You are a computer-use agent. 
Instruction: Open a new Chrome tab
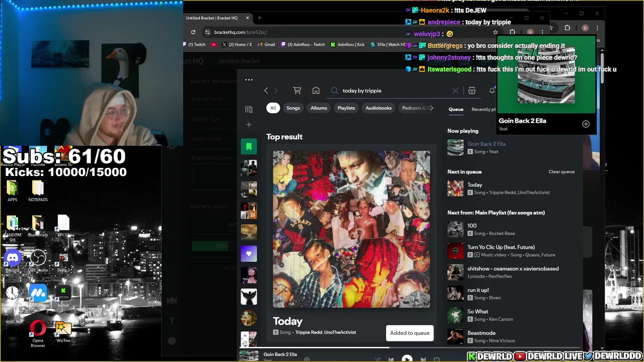(x=260, y=18)
